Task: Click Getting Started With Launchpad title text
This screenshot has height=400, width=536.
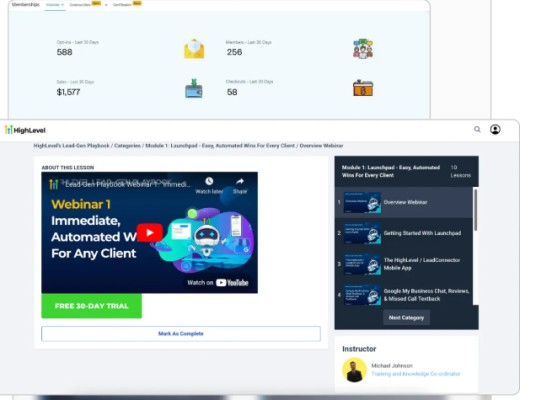Action: (x=422, y=233)
